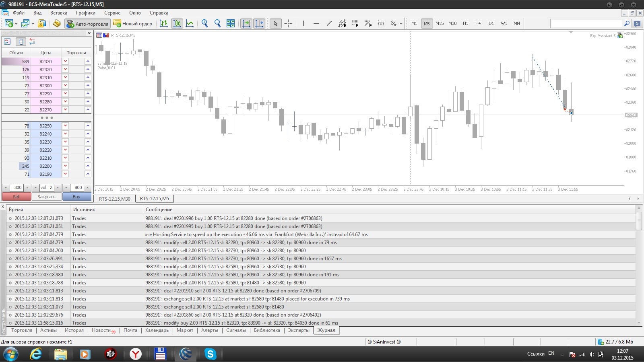Screen dimensions: 644x362
Task: Expand the profiles dropdown arrow
Action: (33, 23)
